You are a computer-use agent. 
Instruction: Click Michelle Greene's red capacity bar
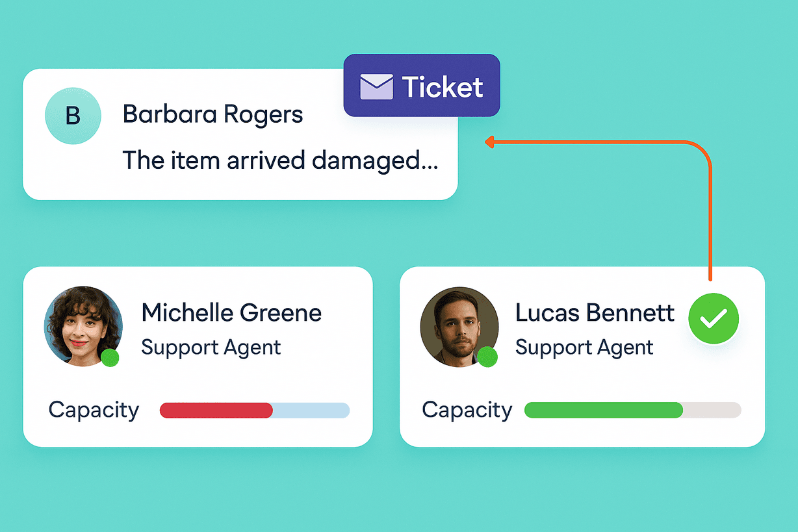(216, 410)
